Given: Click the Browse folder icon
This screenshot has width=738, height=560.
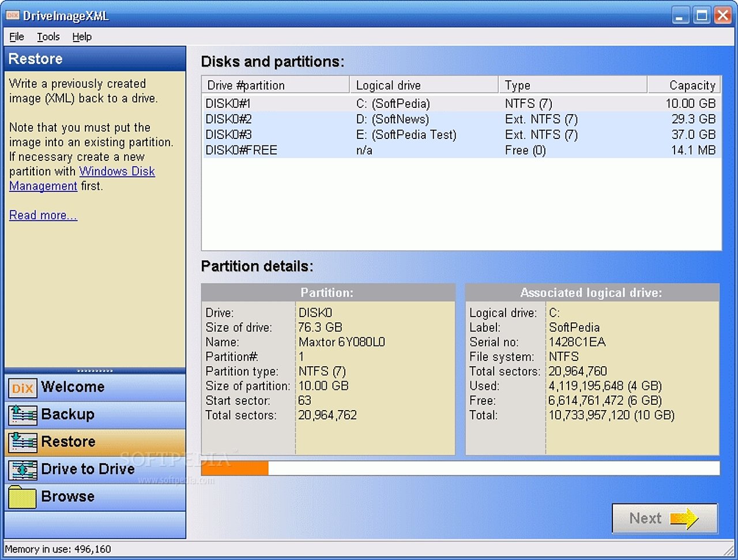Looking at the screenshot, I should coord(22,497).
